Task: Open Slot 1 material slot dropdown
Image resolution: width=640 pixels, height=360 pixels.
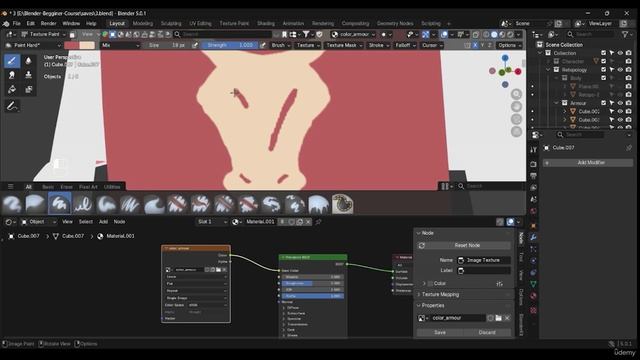Action: [212, 222]
